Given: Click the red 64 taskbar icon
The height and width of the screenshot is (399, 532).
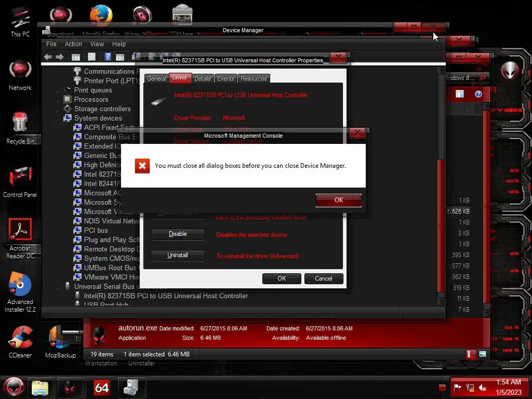Looking at the screenshot, I should (102, 388).
